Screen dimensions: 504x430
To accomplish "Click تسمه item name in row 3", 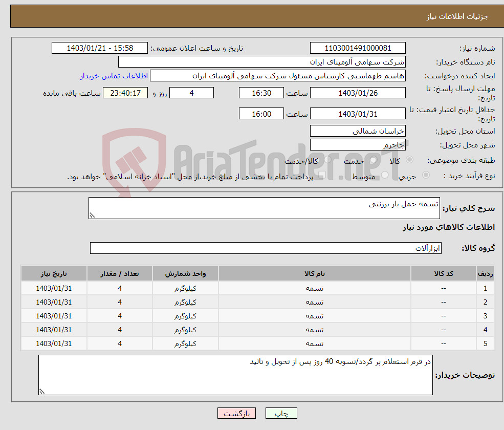I will (x=314, y=316).
